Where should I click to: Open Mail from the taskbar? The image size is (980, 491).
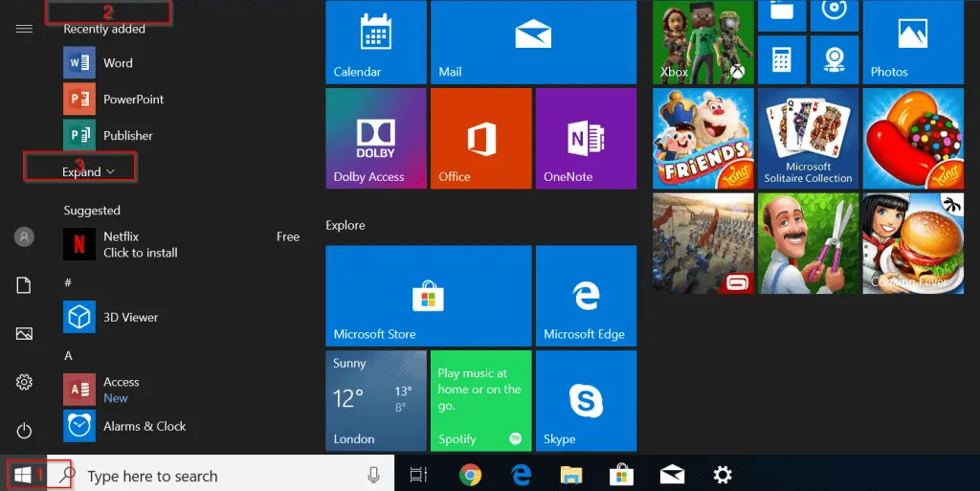(672, 476)
